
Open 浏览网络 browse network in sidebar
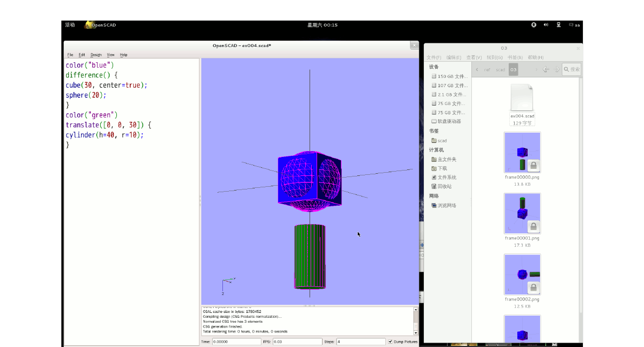[x=444, y=205]
